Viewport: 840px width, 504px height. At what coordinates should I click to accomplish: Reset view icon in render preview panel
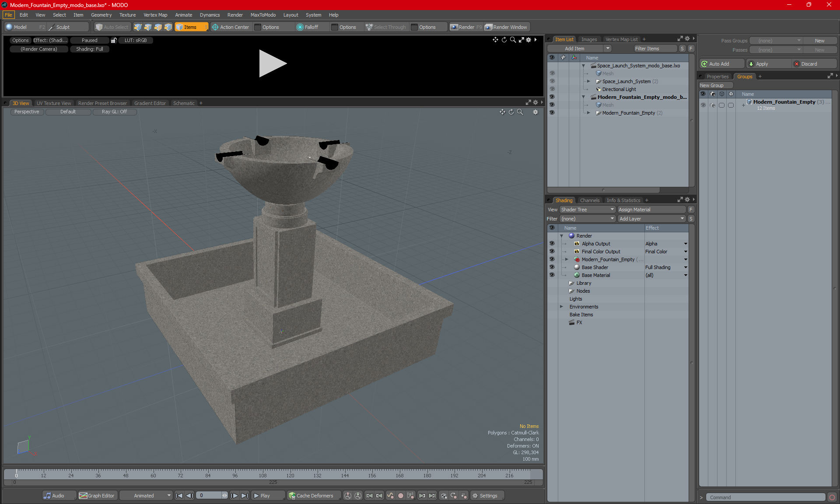pos(504,40)
